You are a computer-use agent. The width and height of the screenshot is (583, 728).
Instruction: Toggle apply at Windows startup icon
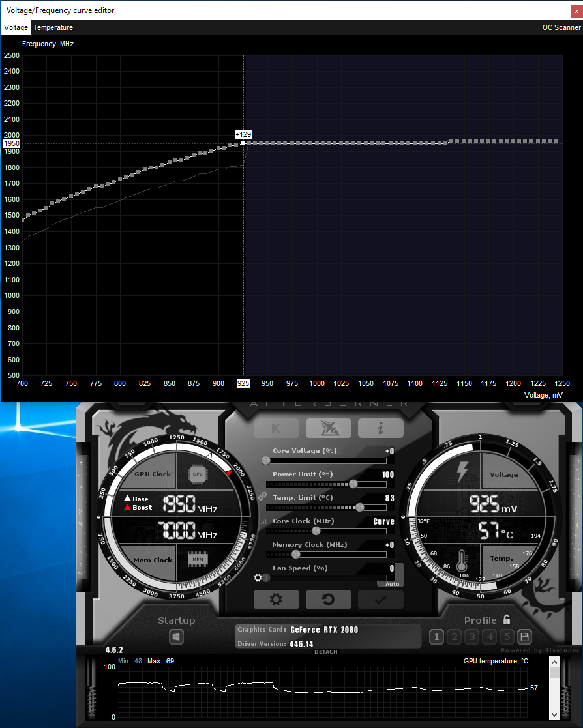point(176,637)
